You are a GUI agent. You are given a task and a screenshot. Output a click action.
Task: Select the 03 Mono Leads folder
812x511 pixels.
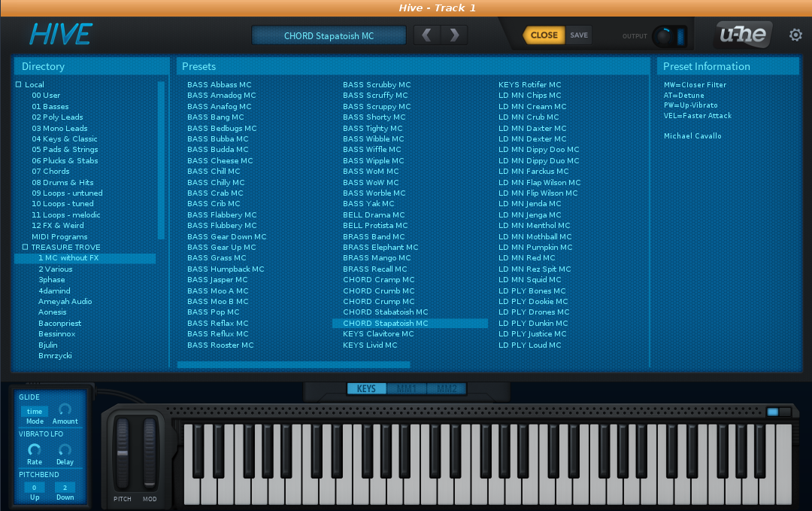[x=59, y=128]
